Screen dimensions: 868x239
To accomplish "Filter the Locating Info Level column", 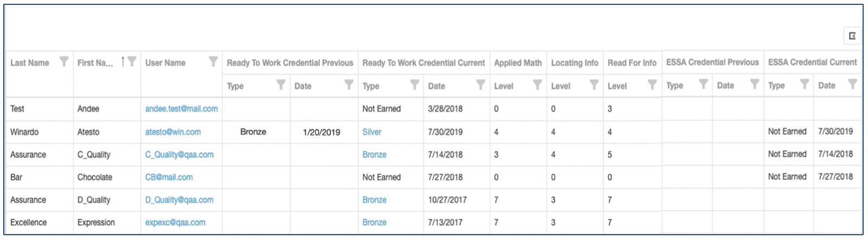I will (594, 85).
